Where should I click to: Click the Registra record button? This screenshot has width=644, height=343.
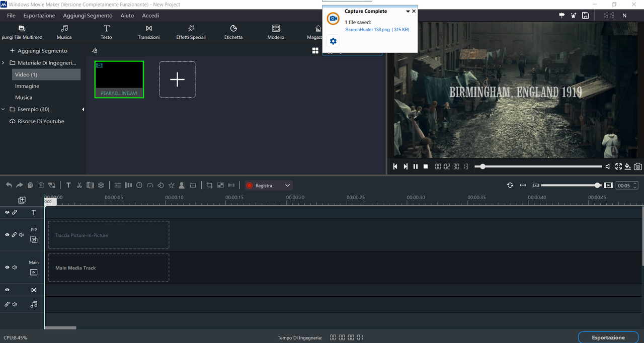point(264,185)
